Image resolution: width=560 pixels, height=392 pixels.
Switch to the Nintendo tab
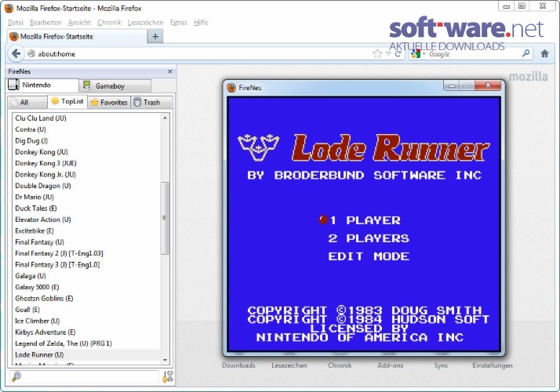click(x=42, y=85)
